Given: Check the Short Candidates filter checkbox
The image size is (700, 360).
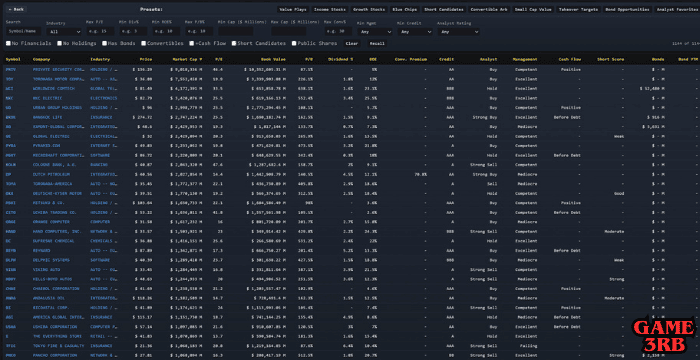Looking at the screenshot, I should pyautogui.click(x=234, y=43).
